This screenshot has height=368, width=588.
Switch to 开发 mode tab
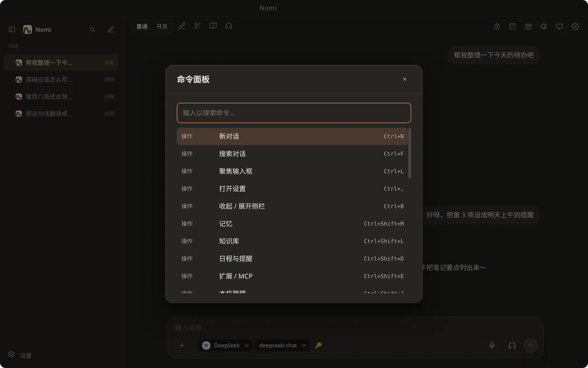(162, 27)
